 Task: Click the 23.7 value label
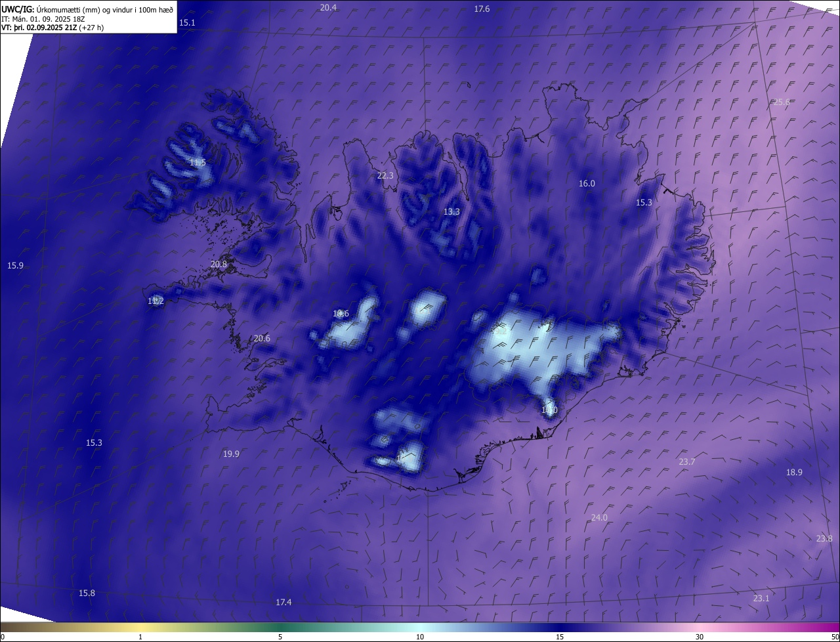pos(686,462)
